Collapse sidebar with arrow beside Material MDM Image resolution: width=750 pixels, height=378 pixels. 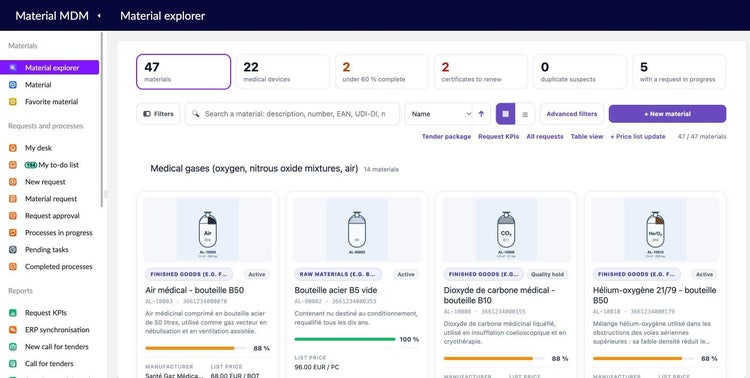point(99,16)
